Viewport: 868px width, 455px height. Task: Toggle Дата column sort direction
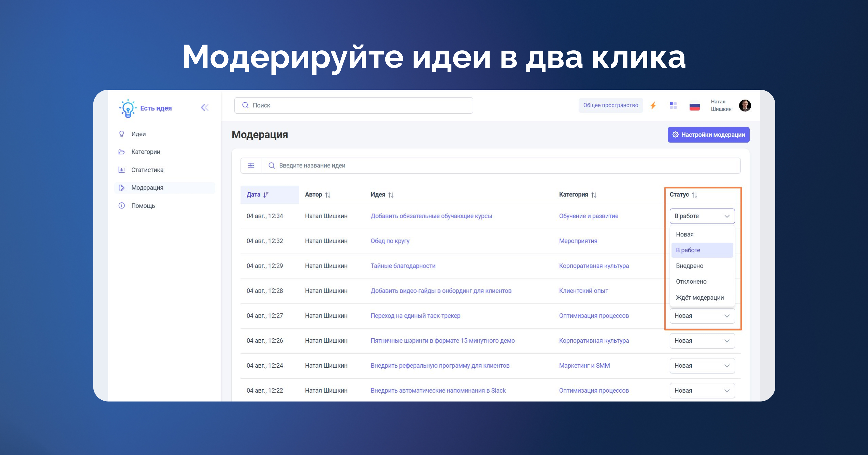(266, 195)
